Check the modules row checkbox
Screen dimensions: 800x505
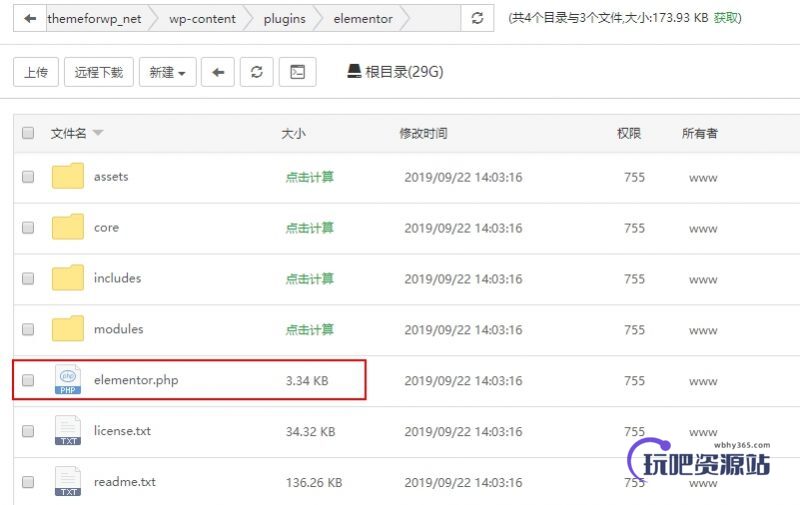28,329
